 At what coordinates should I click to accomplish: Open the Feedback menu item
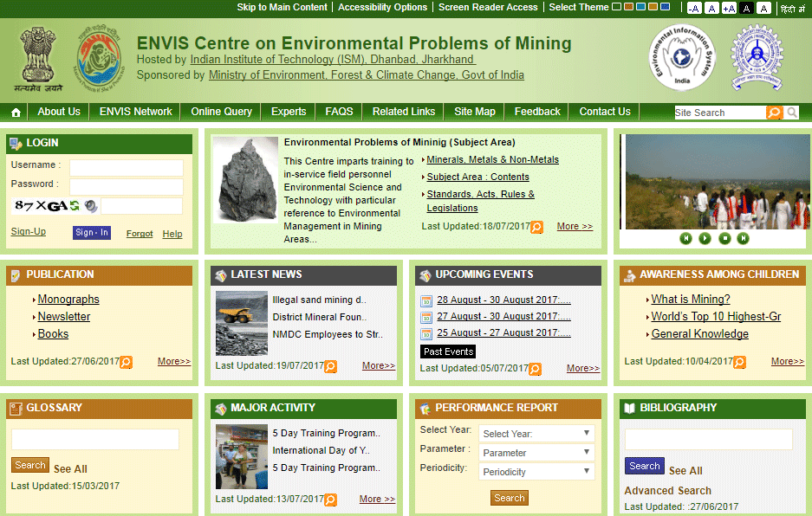coord(537,112)
